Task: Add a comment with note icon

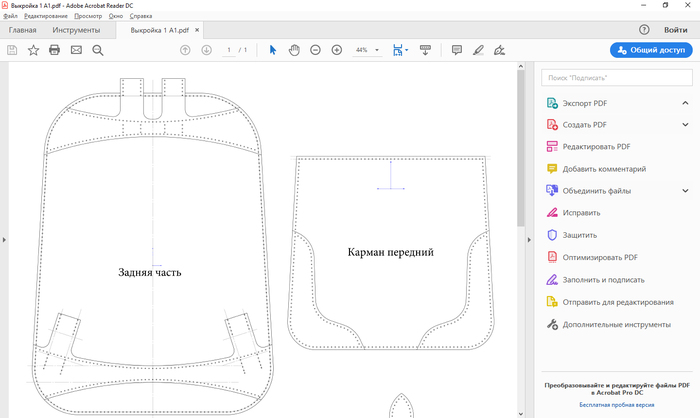Action: point(456,50)
